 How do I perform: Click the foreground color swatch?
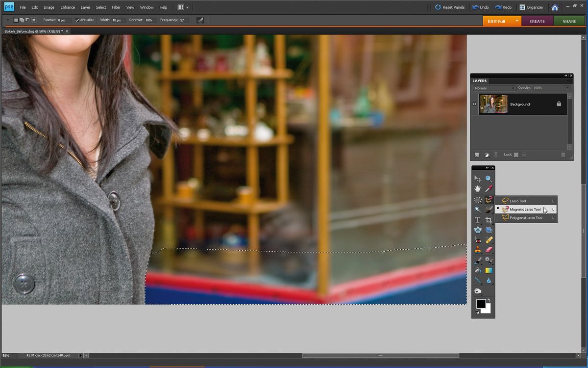(x=481, y=303)
